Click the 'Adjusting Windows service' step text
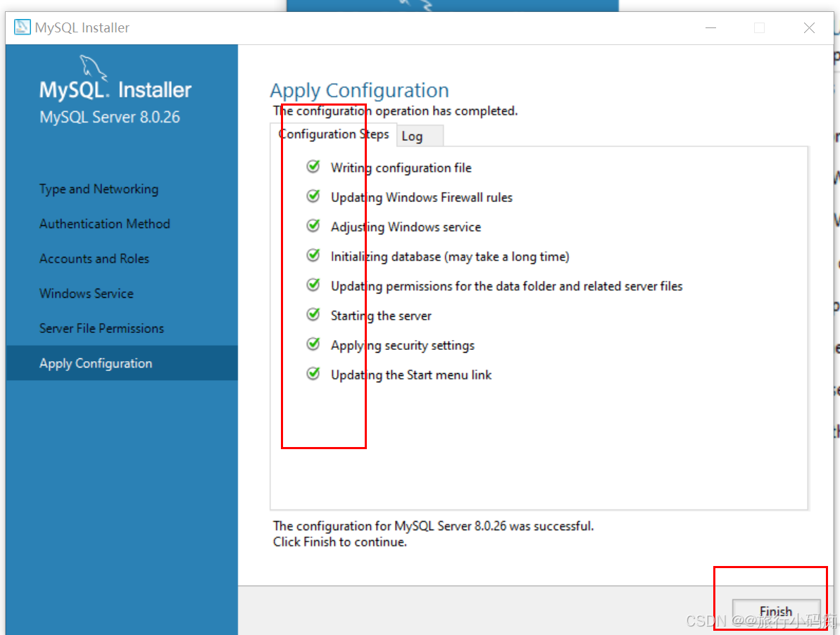 [406, 227]
